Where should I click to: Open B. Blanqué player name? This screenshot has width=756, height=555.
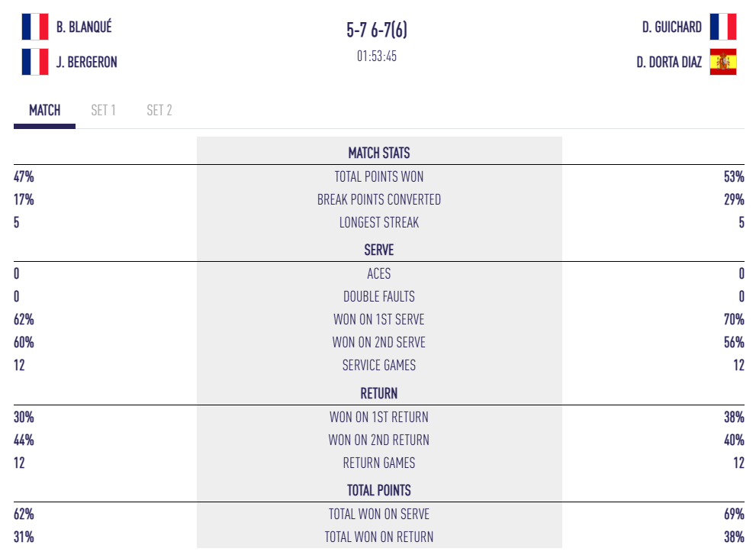(84, 27)
